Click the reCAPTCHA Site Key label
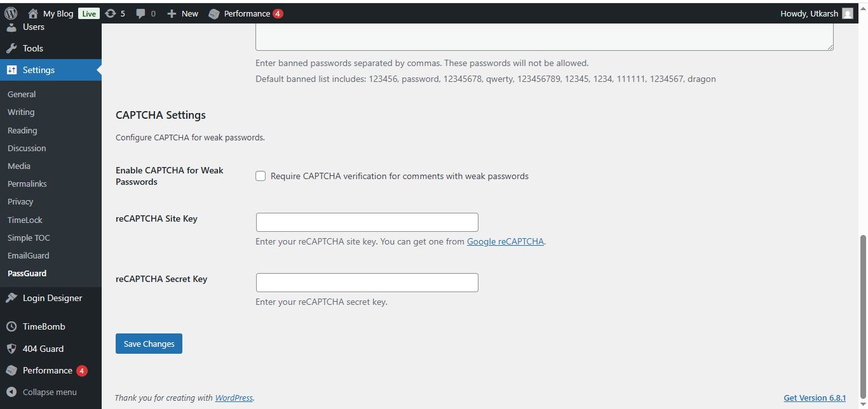This screenshot has width=868, height=409. point(156,218)
